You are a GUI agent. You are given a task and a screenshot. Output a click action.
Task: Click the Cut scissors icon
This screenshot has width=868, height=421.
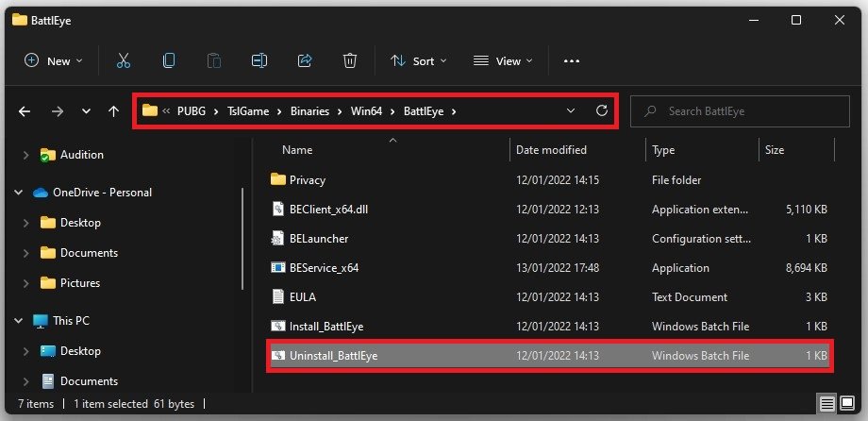pyautogui.click(x=123, y=60)
